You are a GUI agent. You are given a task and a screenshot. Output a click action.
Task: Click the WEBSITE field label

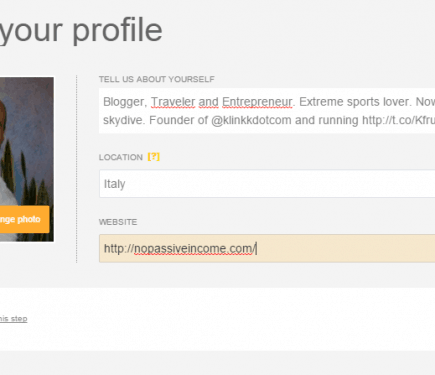click(x=118, y=222)
